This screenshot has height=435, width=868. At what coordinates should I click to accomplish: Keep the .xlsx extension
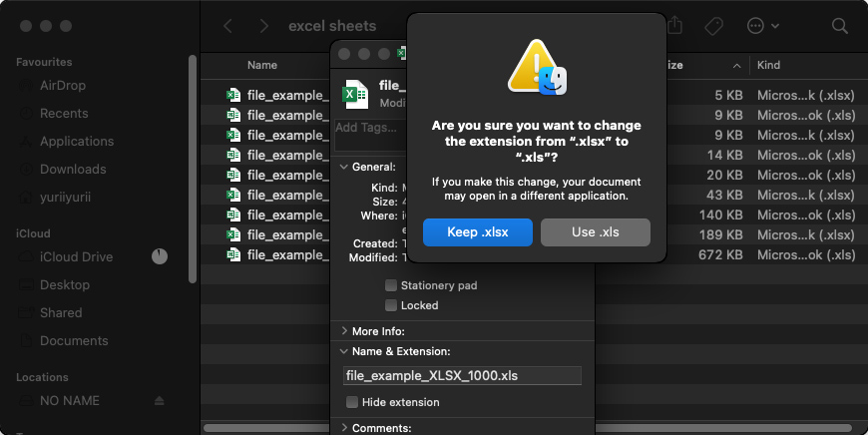[478, 231]
